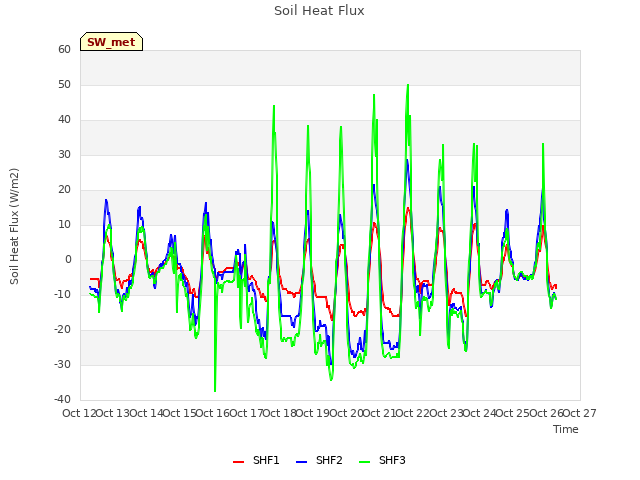Click the y-axis tick value -10

(63, 294)
